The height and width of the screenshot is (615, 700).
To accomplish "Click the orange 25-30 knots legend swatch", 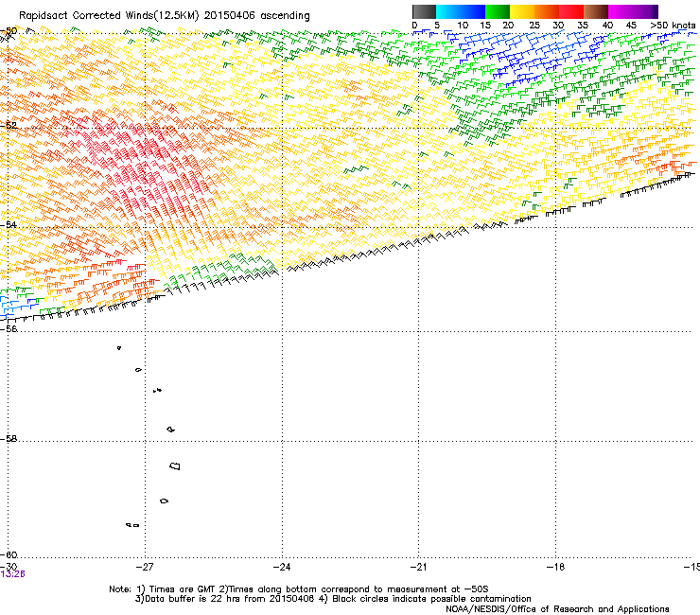I will pos(547,11).
